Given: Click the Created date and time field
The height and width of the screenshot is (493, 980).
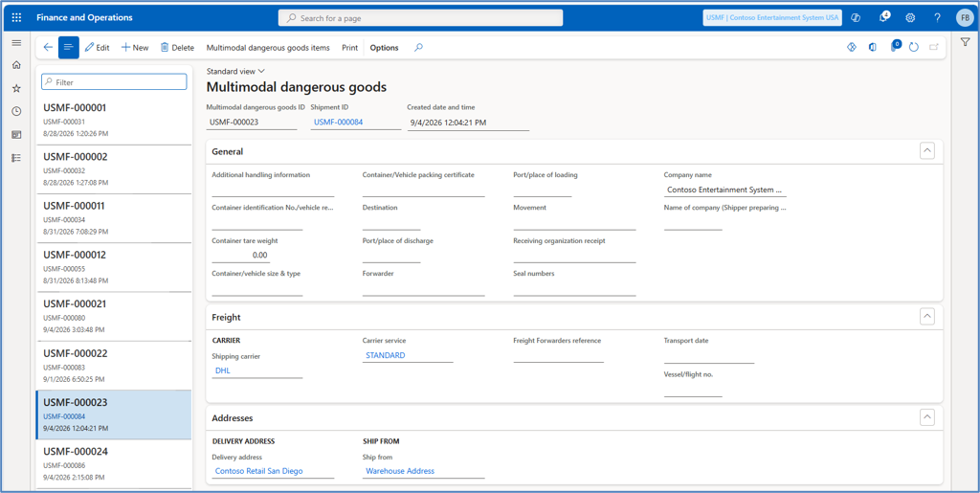Looking at the screenshot, I should (468, 123).
